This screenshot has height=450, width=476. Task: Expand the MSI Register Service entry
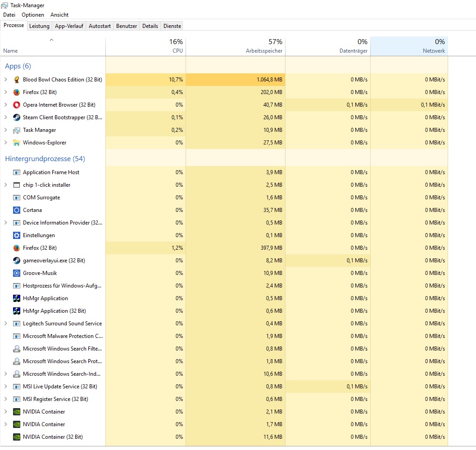pyautogui.click(x=5, y=399)
